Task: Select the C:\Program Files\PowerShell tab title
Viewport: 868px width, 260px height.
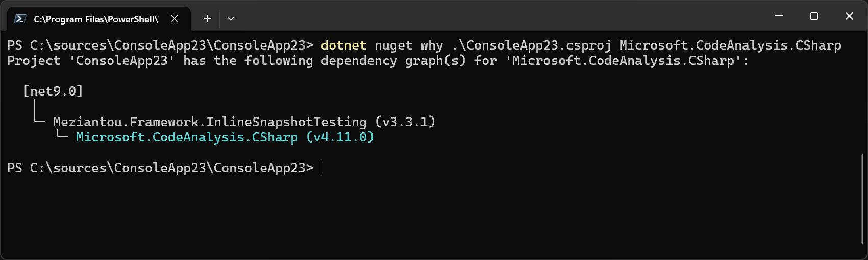Action: (96, 19)
